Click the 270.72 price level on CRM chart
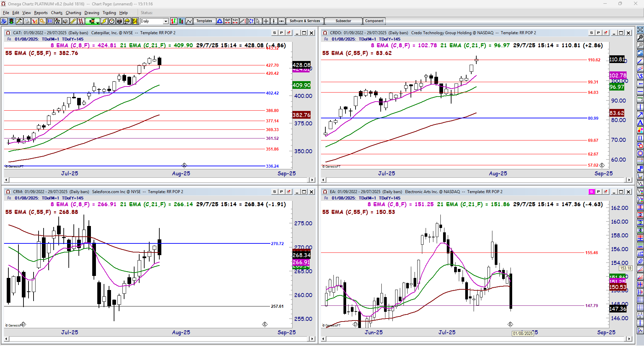The image size is (644, 346). 277,244
